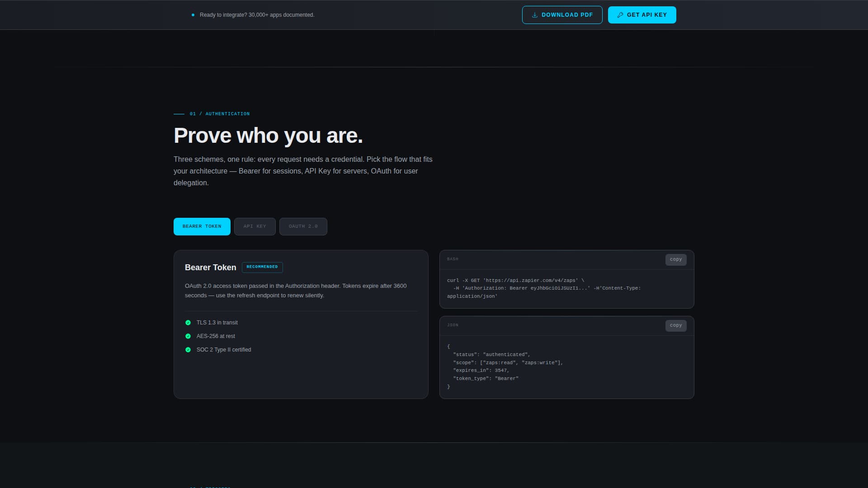
Task: Click the checkmark beside SOC 2 Type II certified
Action: [x=188, y=350]
